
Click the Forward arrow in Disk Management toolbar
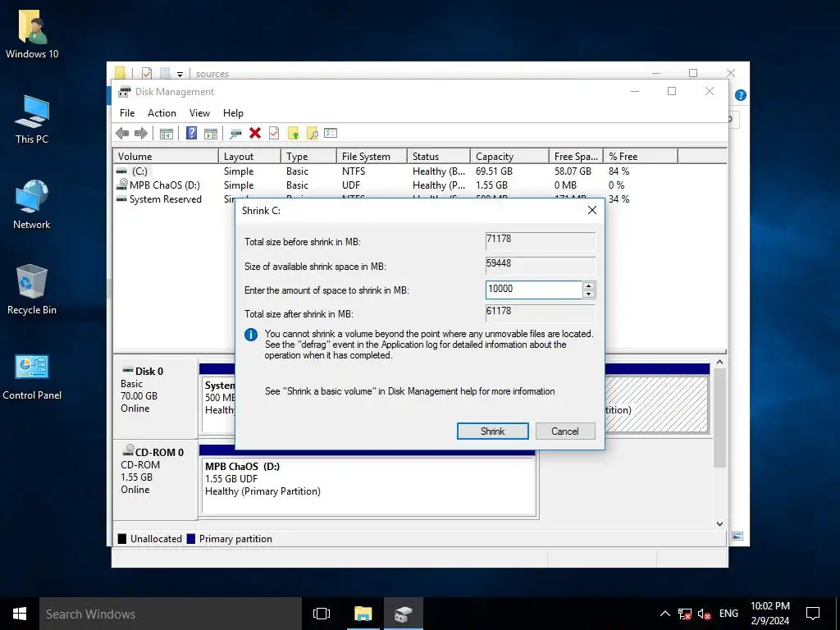click(x=141, y=134)
